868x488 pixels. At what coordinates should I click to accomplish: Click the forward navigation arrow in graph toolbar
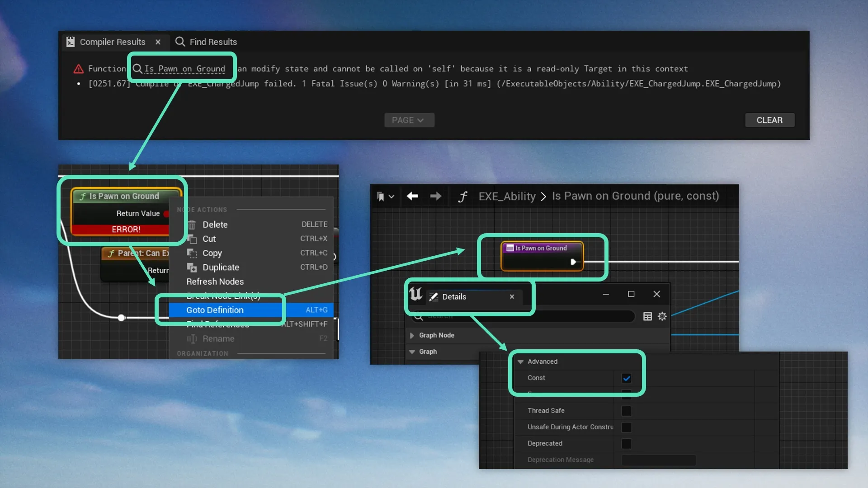(x=436, y=196)
